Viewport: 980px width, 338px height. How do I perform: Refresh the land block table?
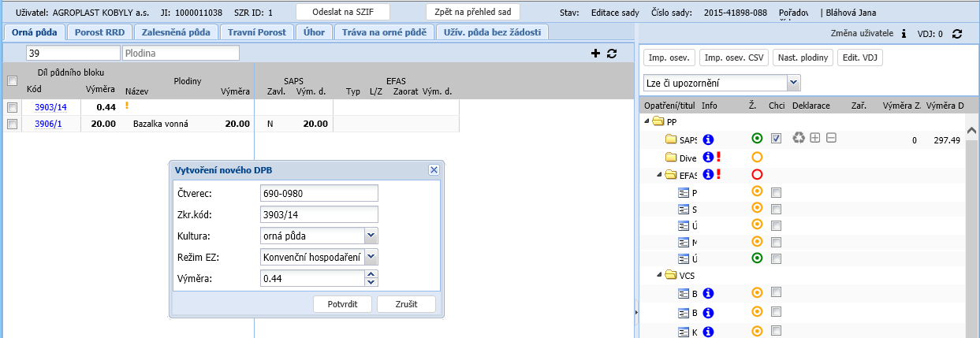coord(611,53)
